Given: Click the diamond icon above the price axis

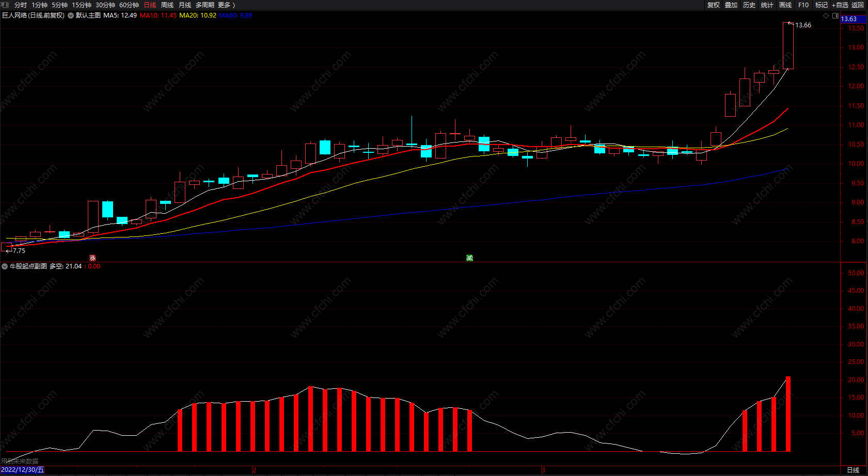Looking at the screenshot, I should click(826, 15).
